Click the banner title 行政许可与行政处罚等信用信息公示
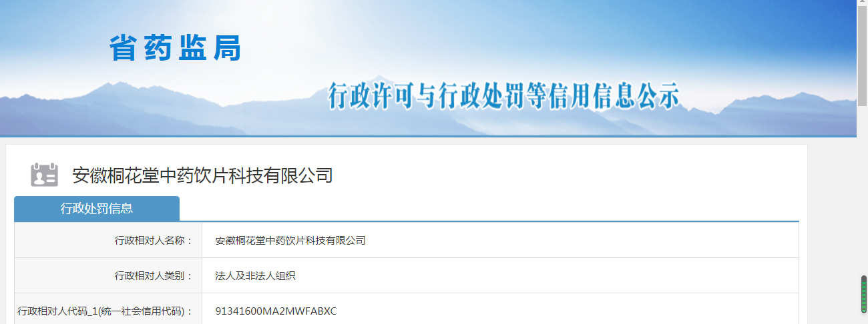Screen dimensions: 868x324 pyautogui.click(x=504, y=97)
